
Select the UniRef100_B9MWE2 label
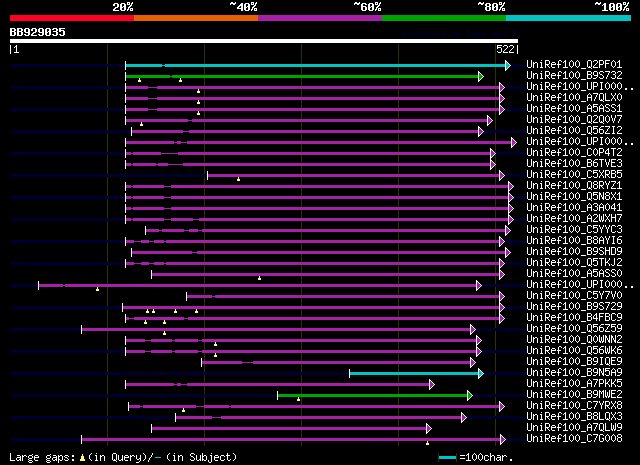tap(574, 395)
